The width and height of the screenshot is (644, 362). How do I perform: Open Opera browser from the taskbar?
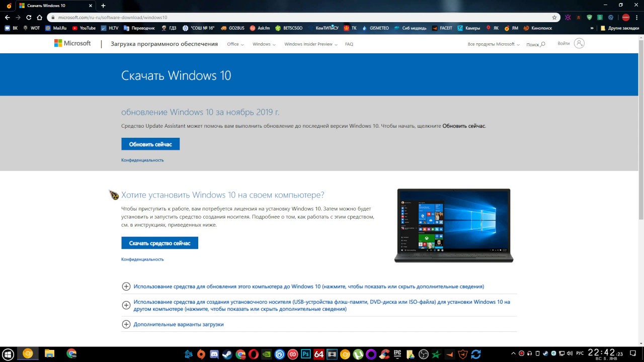[x=254, y=354]
